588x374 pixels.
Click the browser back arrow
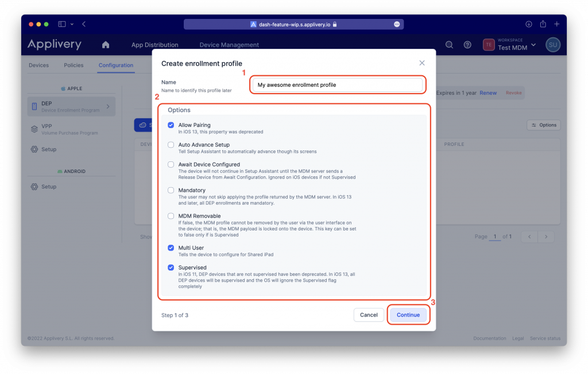tap(84, 24)
